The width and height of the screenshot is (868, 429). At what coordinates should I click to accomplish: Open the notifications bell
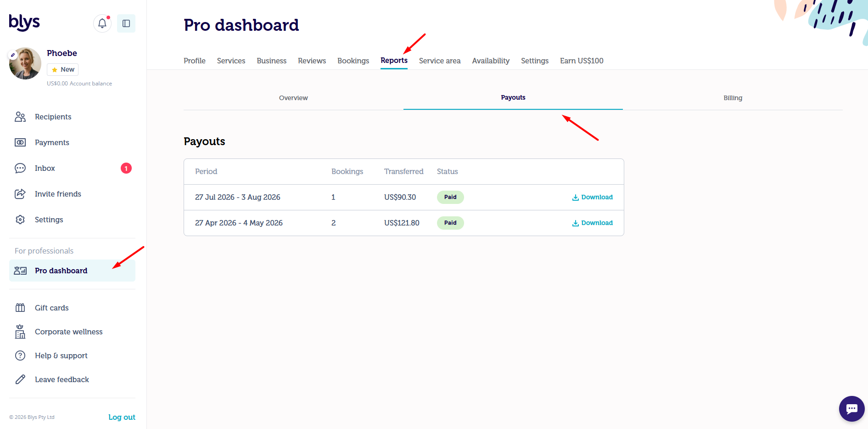click(102, 23)
